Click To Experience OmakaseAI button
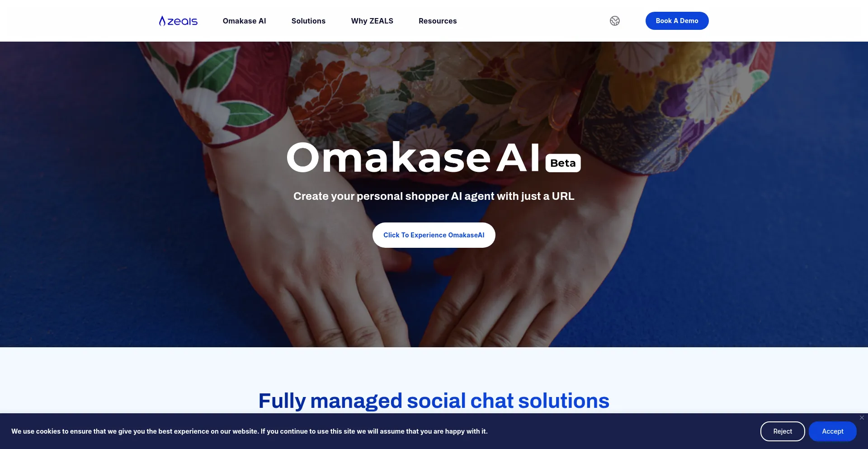This screenshot has width=868, height=449. click(434, 235)
